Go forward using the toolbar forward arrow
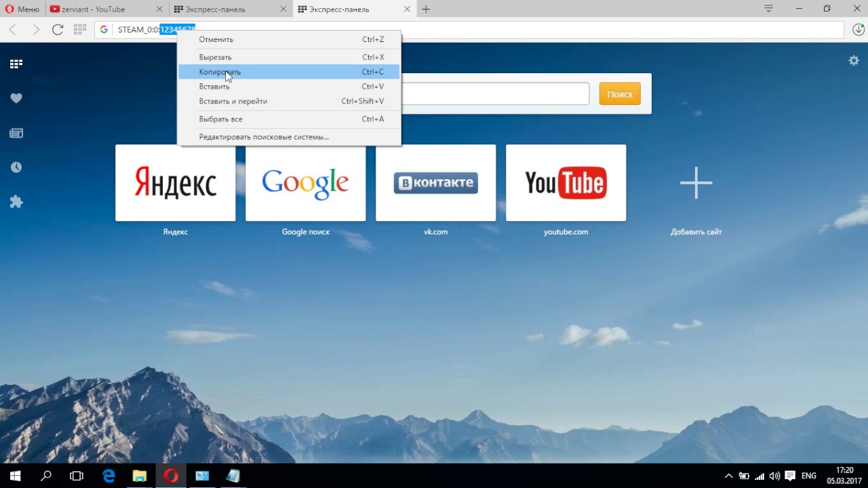 (x=35, y=29)
